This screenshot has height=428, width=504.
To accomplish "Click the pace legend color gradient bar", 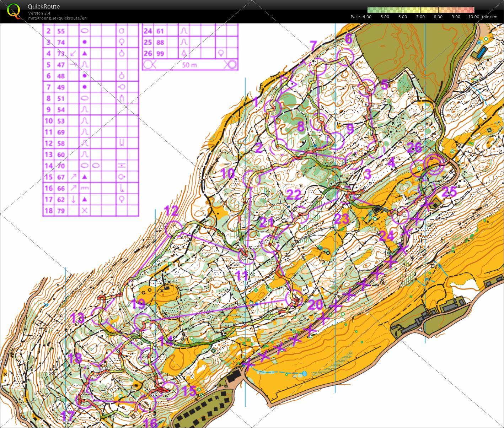I will point(420,10).
